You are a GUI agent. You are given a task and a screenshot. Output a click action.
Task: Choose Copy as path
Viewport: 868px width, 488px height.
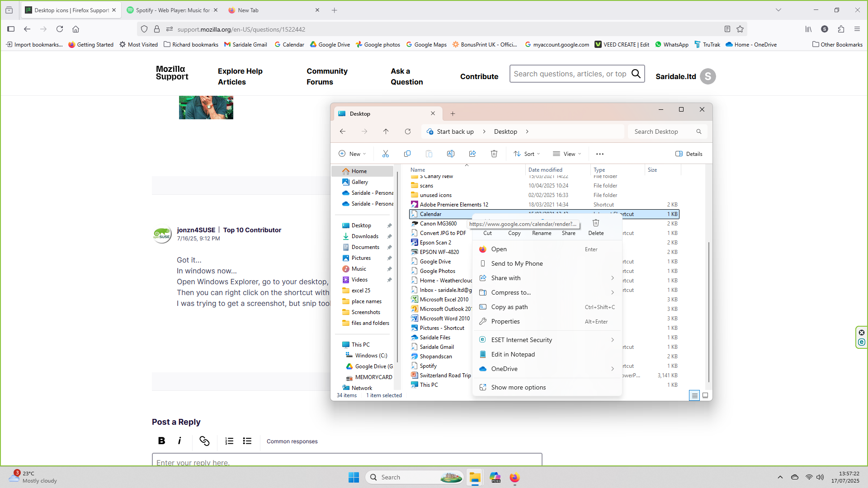[x=547, y=307]
